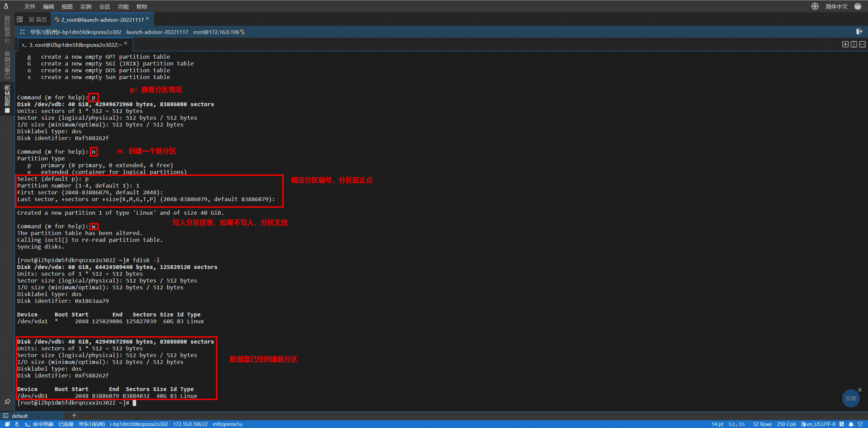This screenshot has height=428, width=868.
Task: Click the pin icon in the left sidebar
Action: [7, 402]
